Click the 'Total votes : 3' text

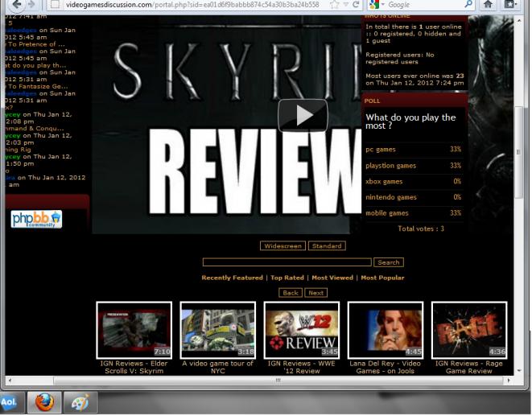pos(421,229)
